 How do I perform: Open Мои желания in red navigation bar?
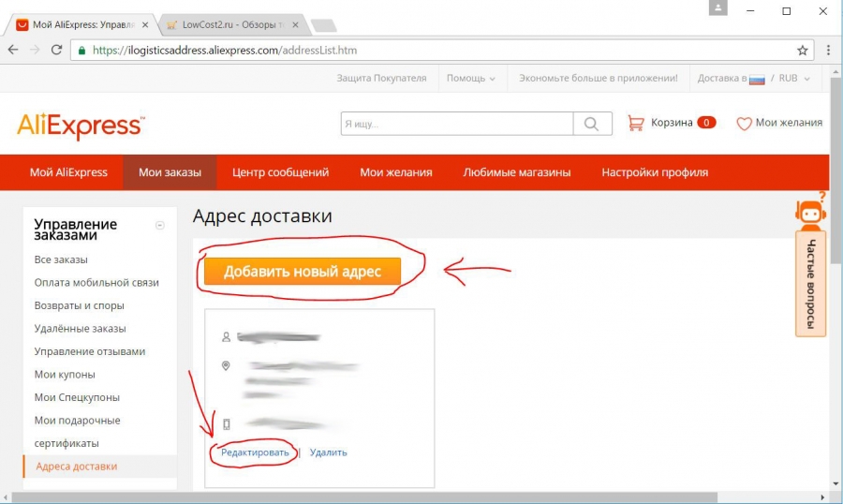[395, 172]
